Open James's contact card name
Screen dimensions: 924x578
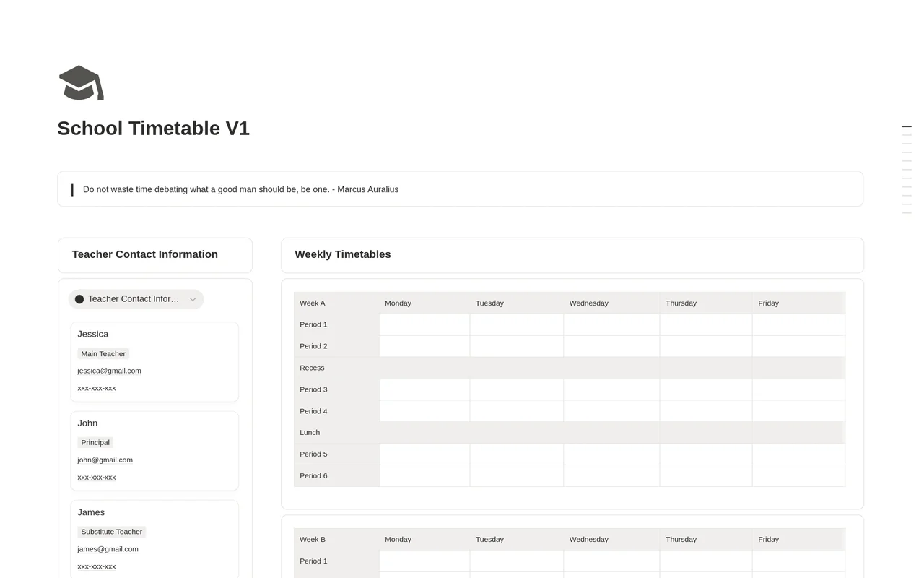pos(91,512)
